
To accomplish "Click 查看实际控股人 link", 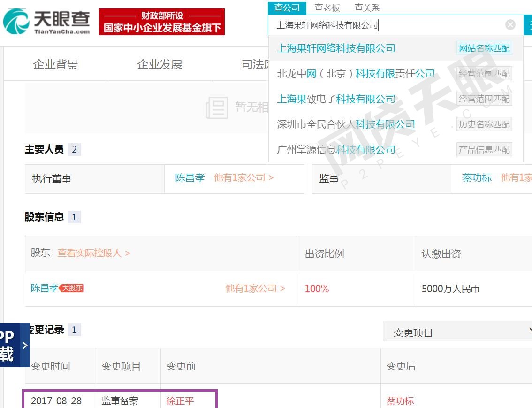I will [x=94, y=253].
